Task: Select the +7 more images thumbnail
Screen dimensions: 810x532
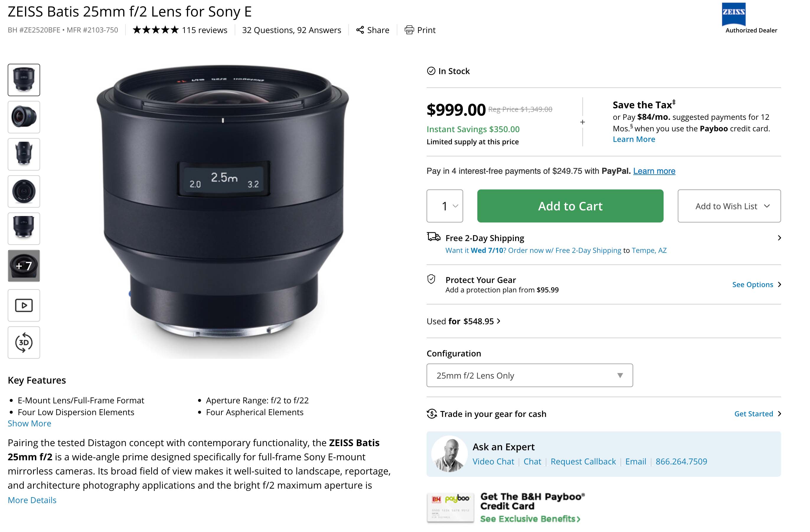Action: [x=24, y=266]
